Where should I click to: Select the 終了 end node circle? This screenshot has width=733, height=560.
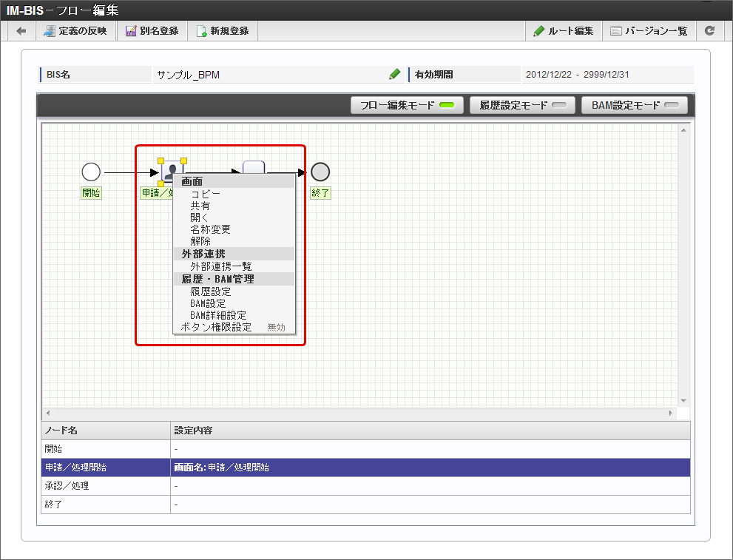pyautogui.click(x=320, y=172)
